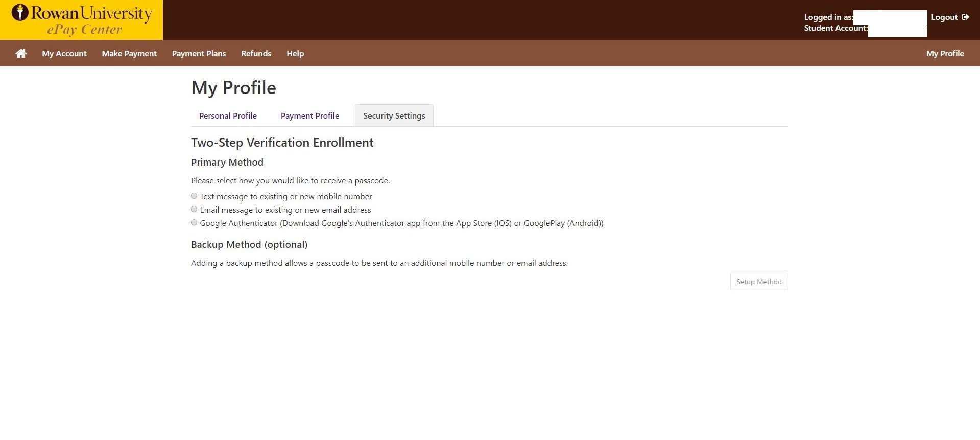
Task: Select email message passcode option
Action: coord(194,210)
